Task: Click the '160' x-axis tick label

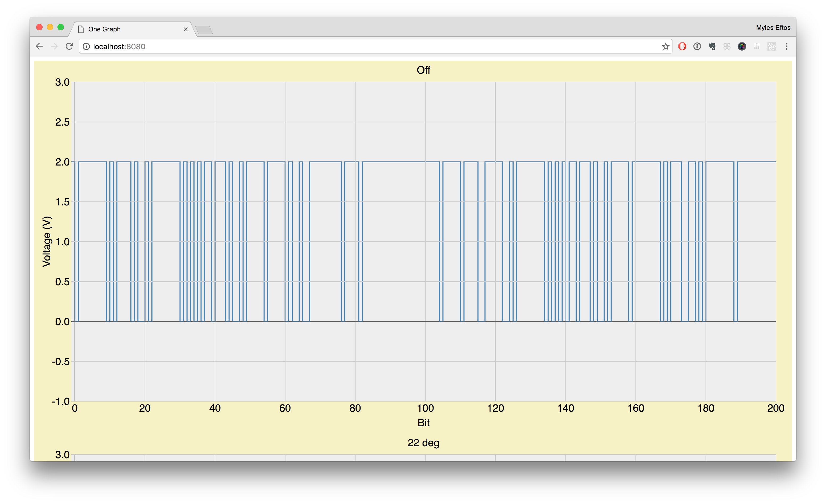Action: pos(635,408)
